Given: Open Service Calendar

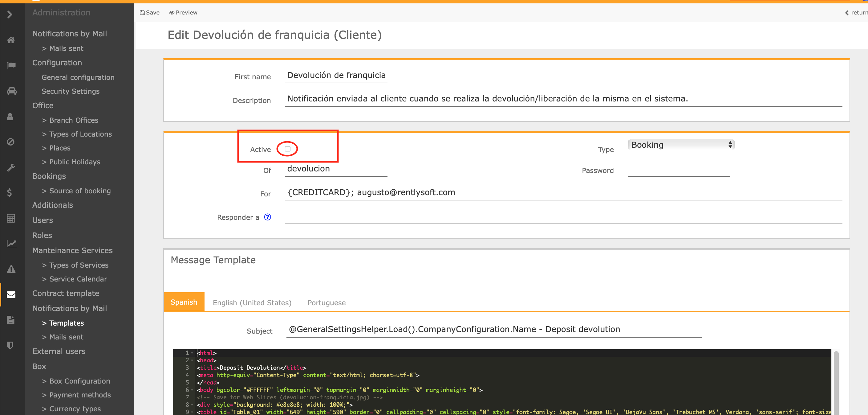Looking at the screenshot, I should point(78,279).
